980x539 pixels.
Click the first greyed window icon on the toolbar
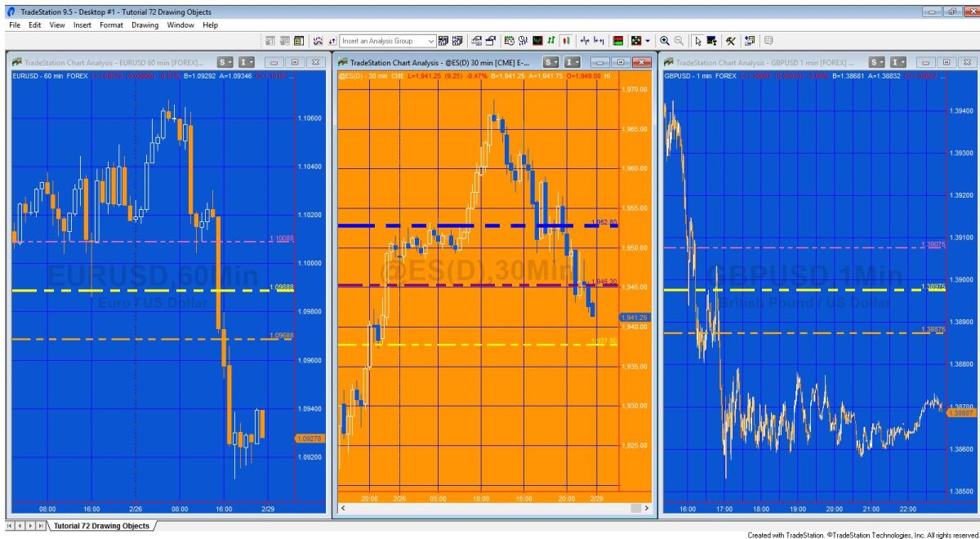click(270, 41)
